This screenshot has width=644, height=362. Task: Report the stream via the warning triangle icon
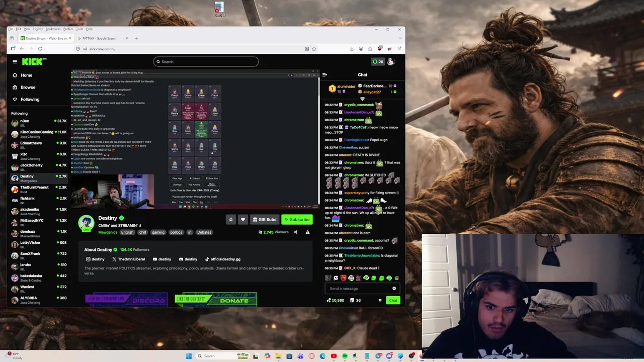pos(307,232)
